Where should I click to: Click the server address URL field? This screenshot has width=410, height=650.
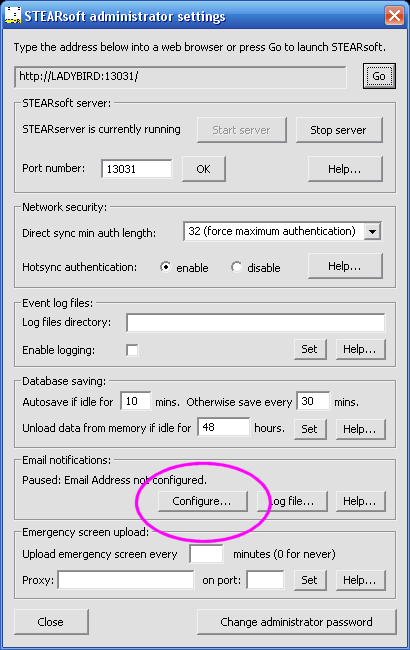pos(180,77)
